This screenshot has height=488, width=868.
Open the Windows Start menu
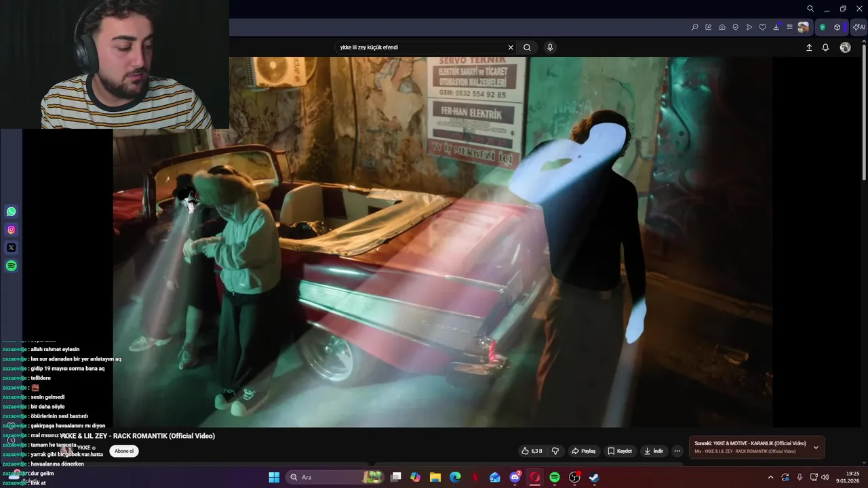(274, 477)
